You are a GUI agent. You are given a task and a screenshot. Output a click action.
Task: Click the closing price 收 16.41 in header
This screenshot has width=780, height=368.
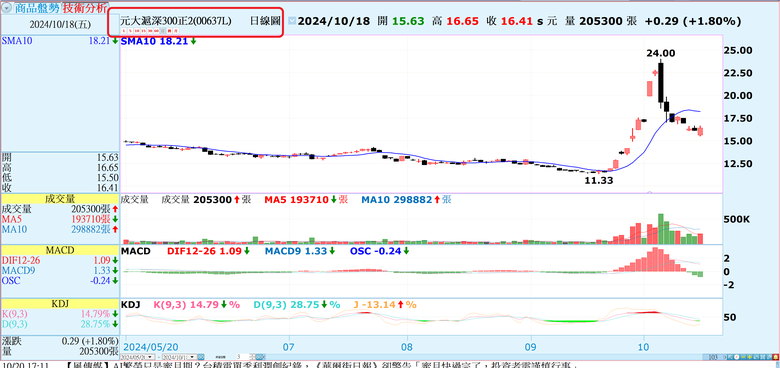509,21
